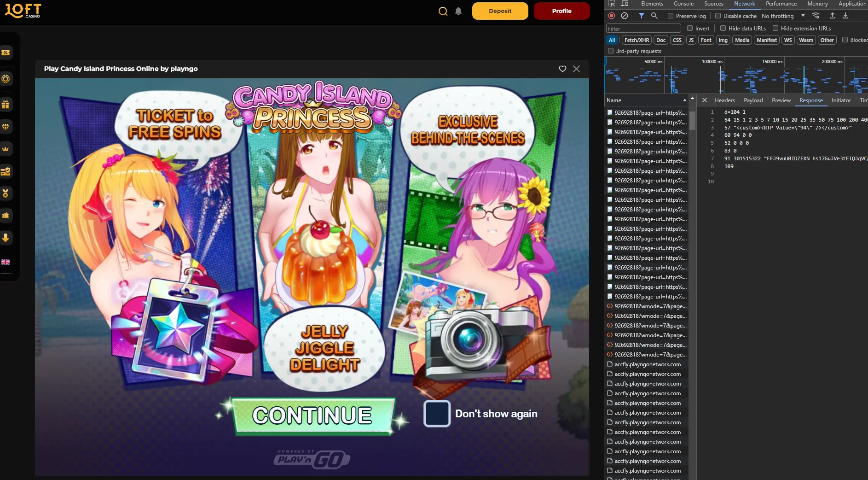Open the network search magnifier icon
This screenshot has height=480, width=868.
pos(654,16)
